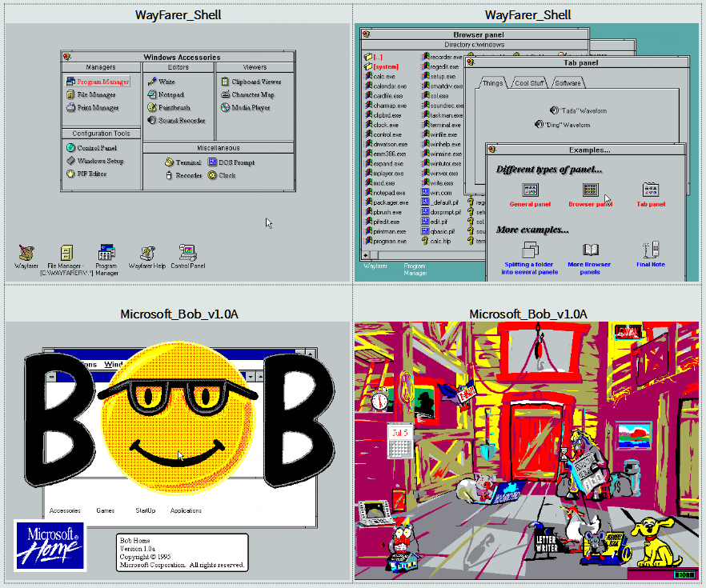Open the Final Note example
The height and width of the screenshot is (588, 706).
[x=651, y=254]
